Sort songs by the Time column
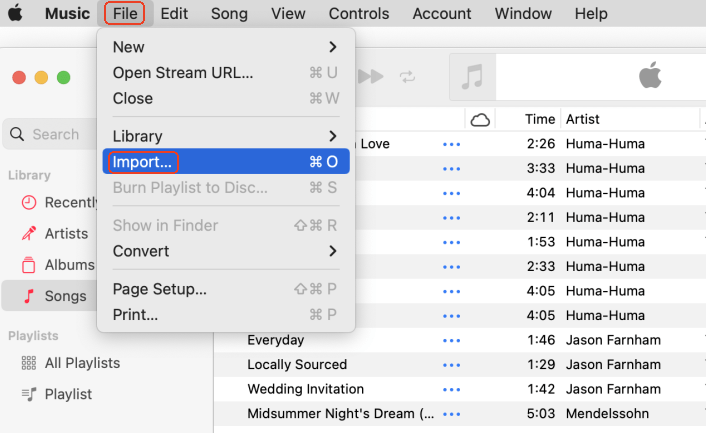The width and height of the screenshot is (706, 433). 539,119
